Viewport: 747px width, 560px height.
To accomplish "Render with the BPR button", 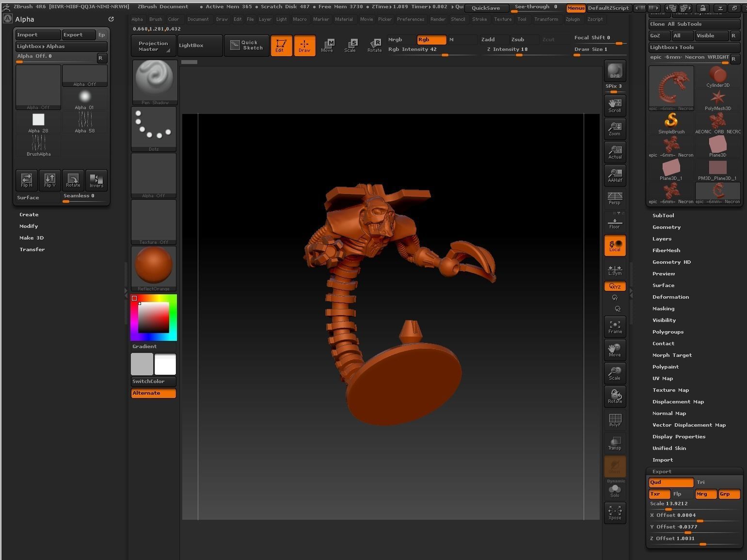I will tap(615, 71).
